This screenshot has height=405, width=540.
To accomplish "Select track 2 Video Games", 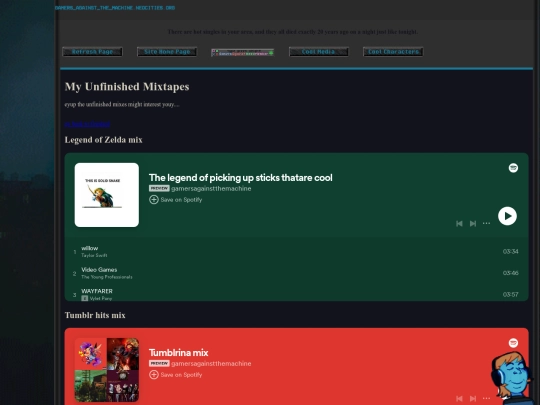I will tap(297, 273).
